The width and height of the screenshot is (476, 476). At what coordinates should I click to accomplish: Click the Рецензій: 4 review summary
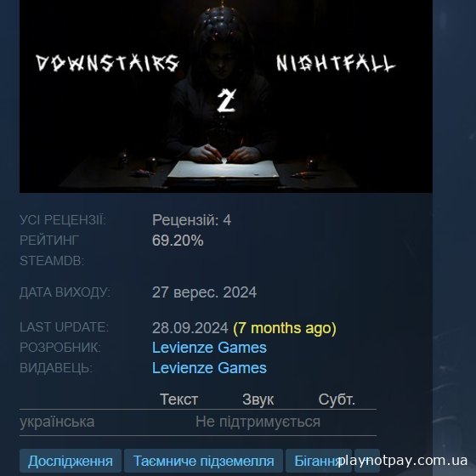(191, 220)
